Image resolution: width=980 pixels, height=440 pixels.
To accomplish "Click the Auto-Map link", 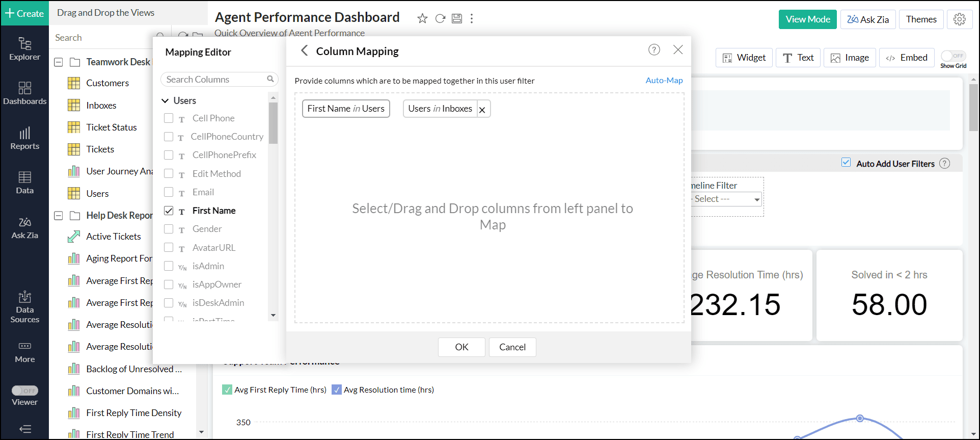I will pyautogui.click(x=664, y=81).
